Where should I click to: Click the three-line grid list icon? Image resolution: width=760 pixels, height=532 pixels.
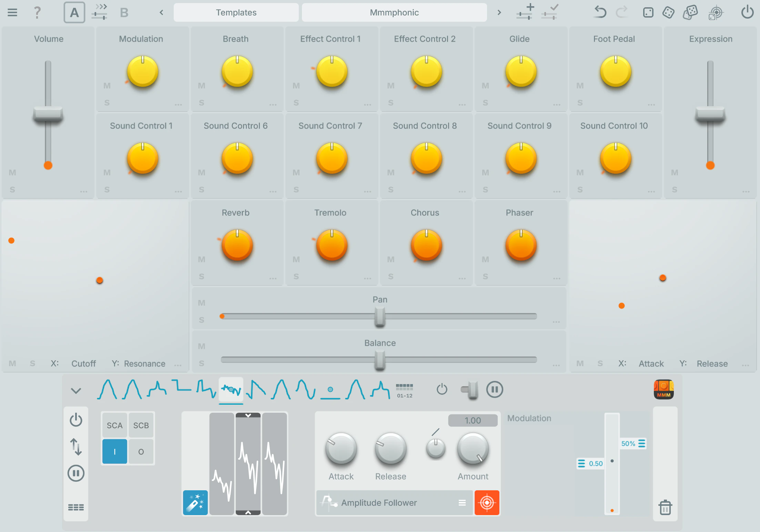pyautogui.click(x=76, y=507)
